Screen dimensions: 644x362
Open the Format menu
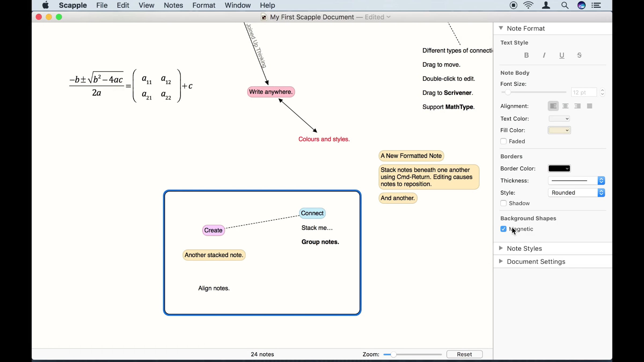click(x=204, y=5)
